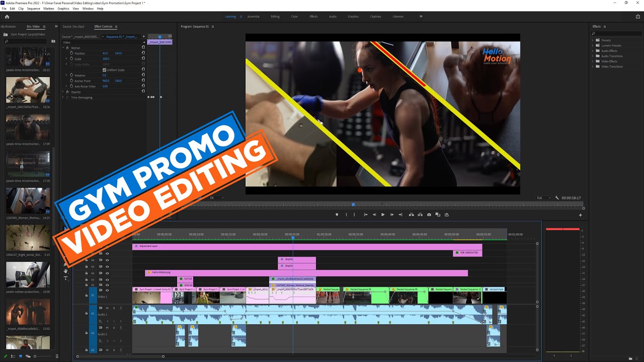Open the Program monitor Button Editor
This screenshot has width=644, height=362.
[580, 215]
